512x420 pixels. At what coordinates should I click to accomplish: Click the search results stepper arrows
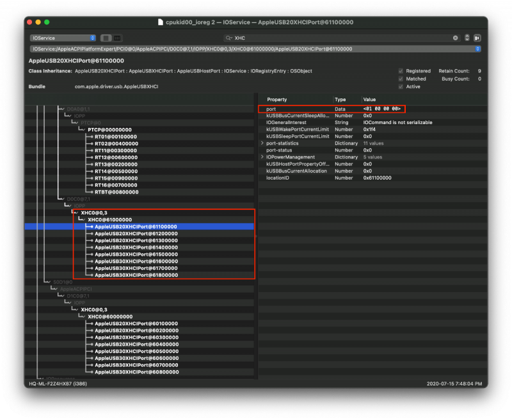467,38
